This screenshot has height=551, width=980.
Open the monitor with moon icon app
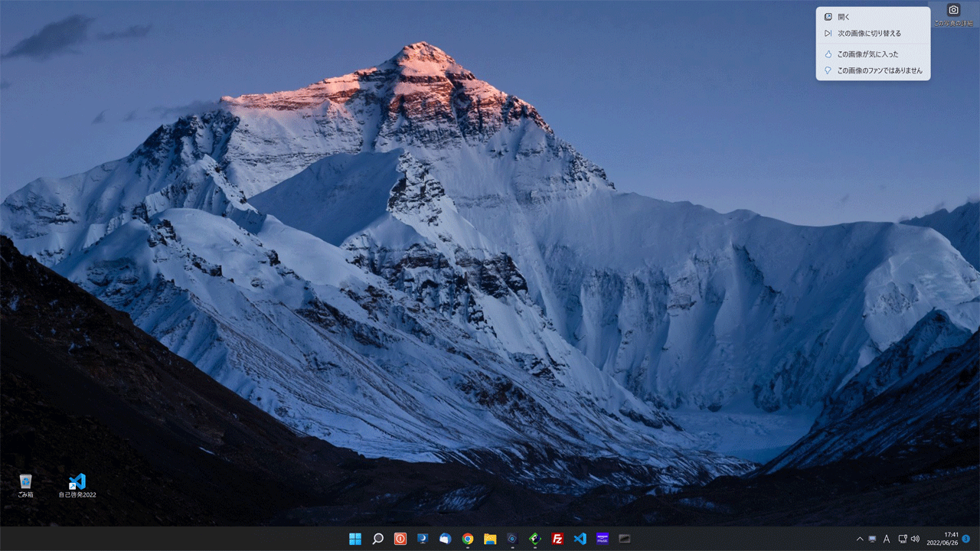[422, 539]
